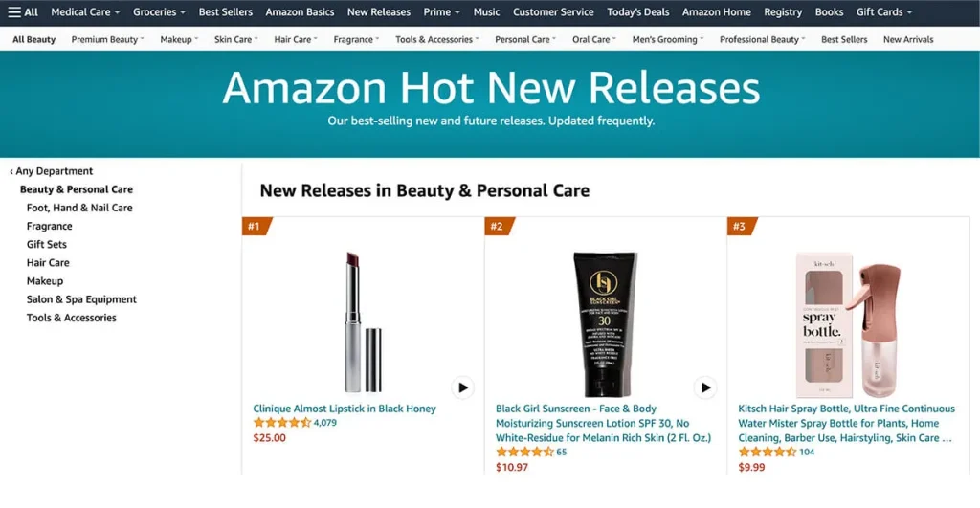Expand the Groceries dropdown

(159, 11)
